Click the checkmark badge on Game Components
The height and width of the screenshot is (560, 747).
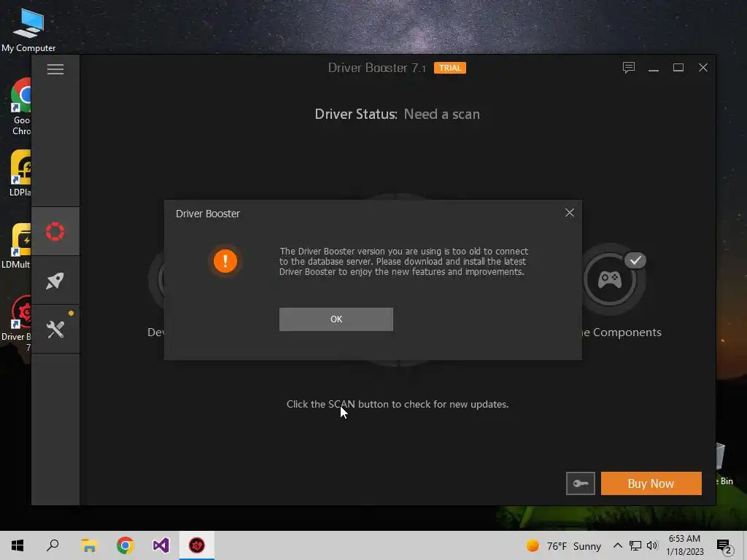(x=635, y=260)
